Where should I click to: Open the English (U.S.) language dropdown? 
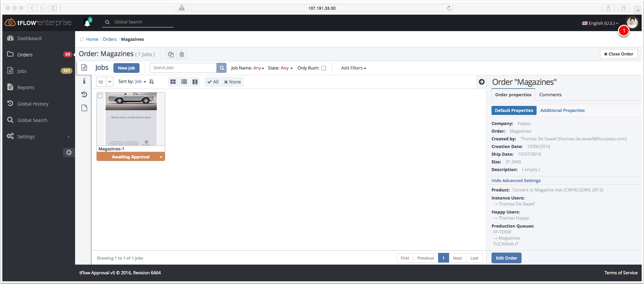600,23
